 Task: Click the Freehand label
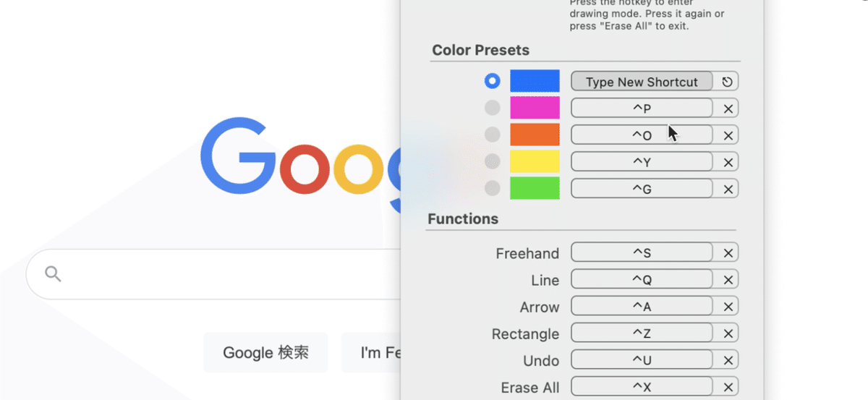[x=527, y=253]
